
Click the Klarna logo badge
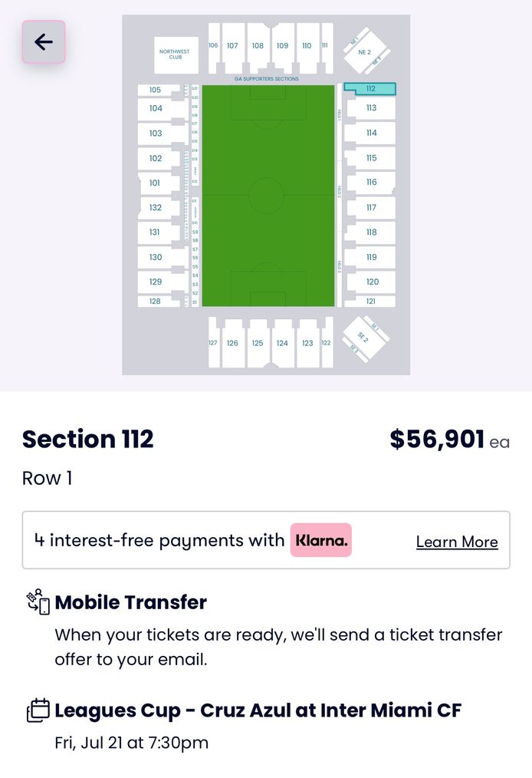320,540
